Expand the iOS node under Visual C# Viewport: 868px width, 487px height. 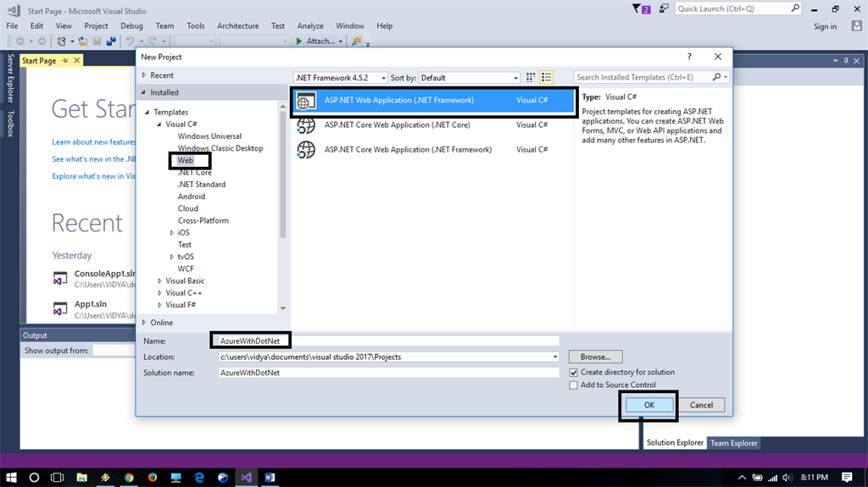(171, 233)
